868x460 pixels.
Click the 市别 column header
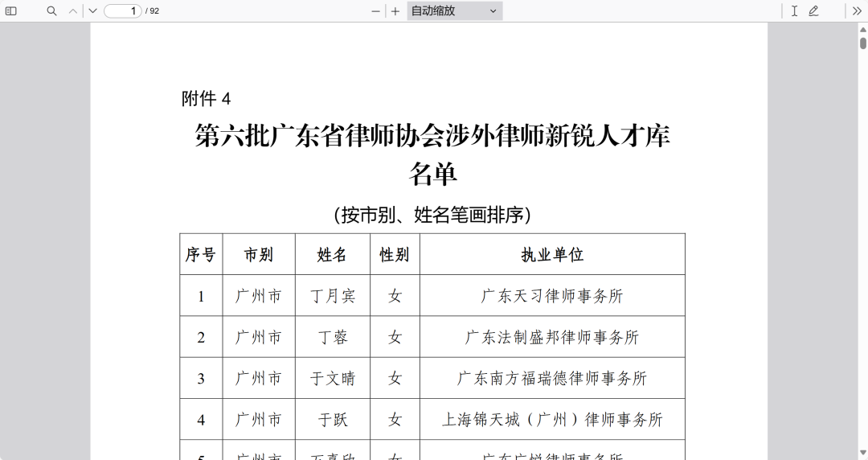point(259,254)
